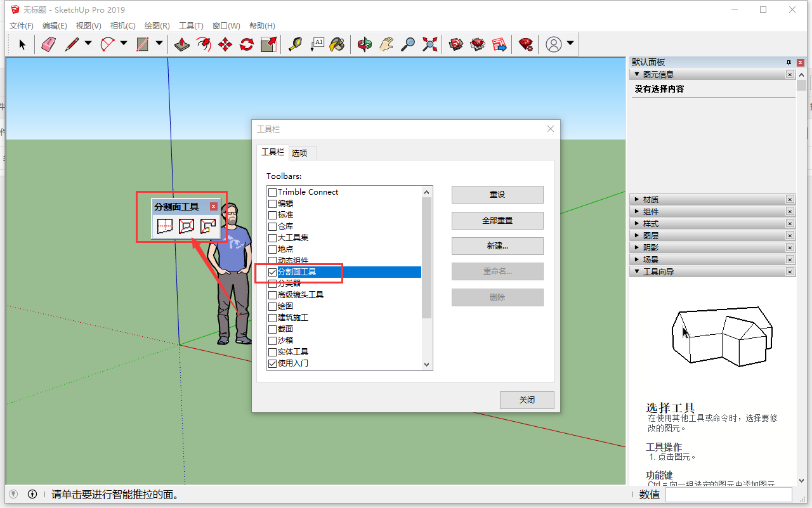Image resolution: width=812 pixels, height=508 pixels.
Task: Click the Zoom Extents icon
Action: pos(430,44)
